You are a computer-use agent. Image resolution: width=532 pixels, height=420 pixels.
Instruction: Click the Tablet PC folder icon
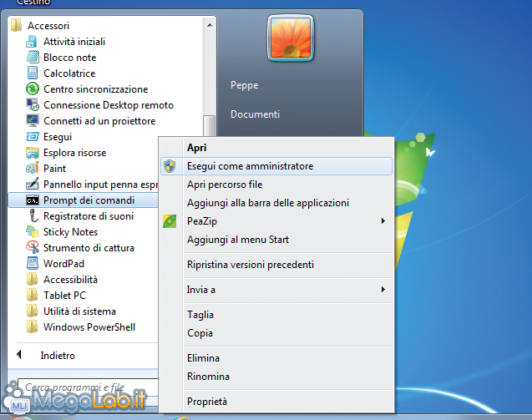[x=33, y=295]
